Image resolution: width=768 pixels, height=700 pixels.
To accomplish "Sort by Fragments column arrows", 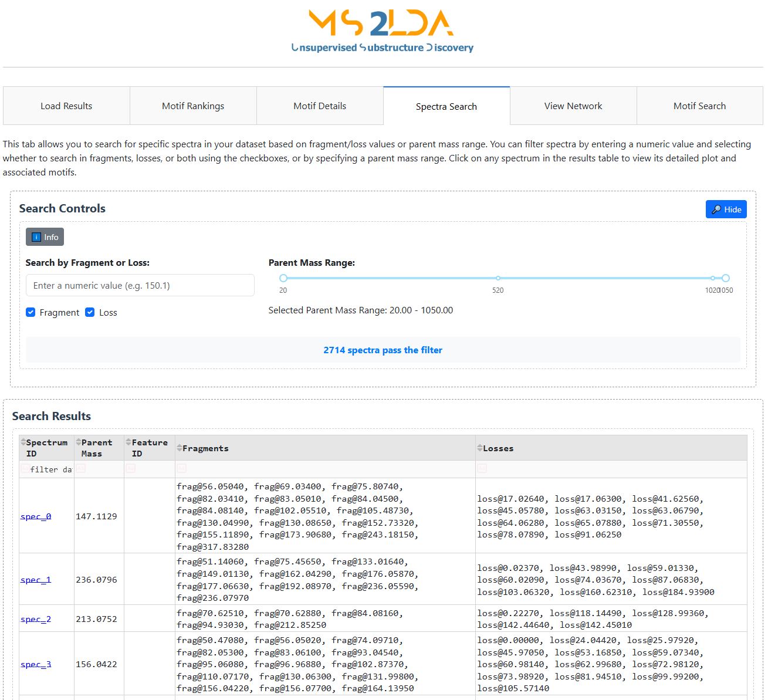I will [180, 448].
